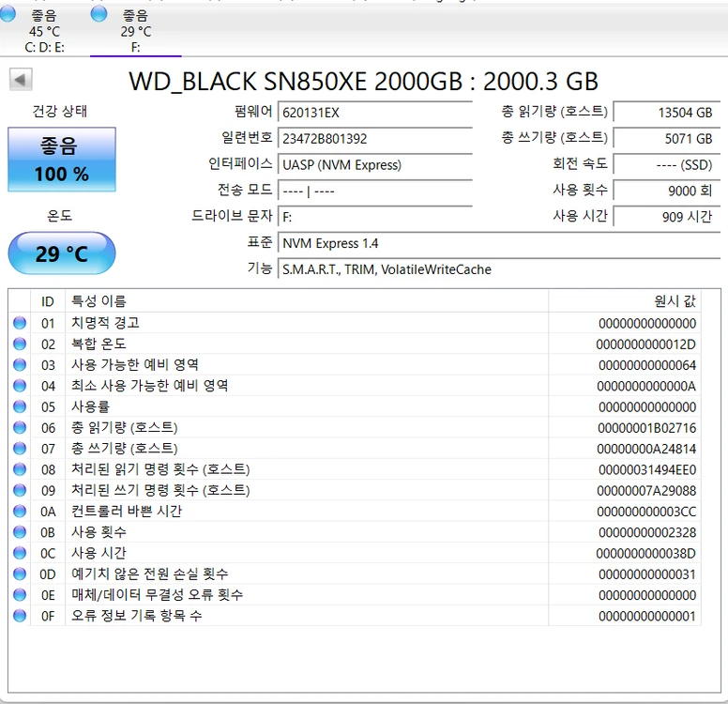
Task: Click raw value 0000000A24814
Action: click(x=646, y=449)
